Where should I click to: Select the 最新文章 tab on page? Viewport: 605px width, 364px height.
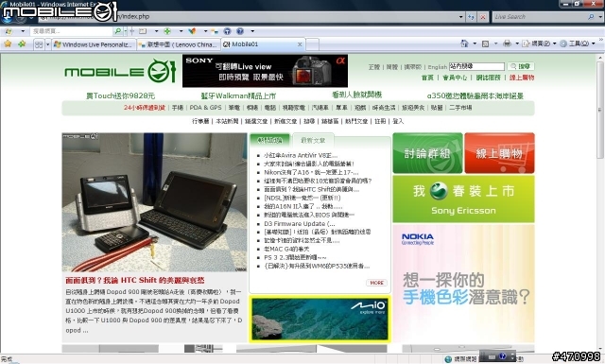tap(313, 141)
